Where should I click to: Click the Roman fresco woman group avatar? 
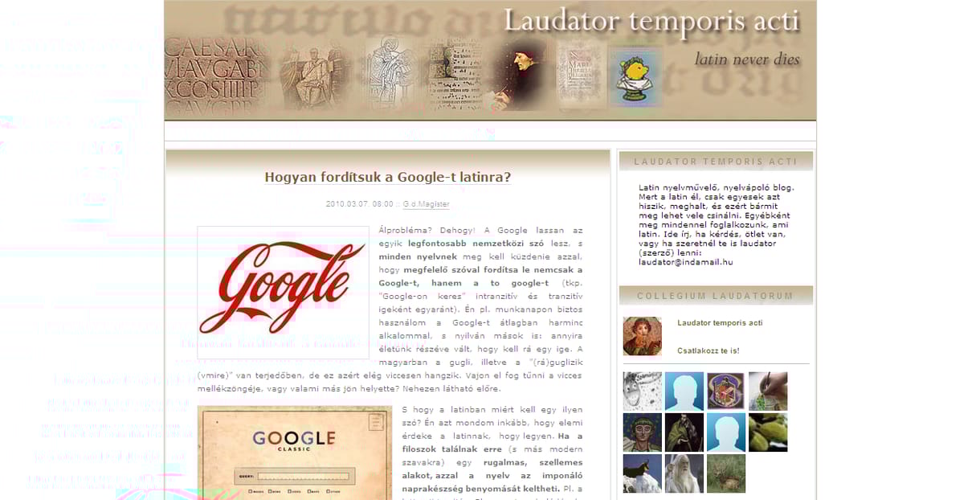643,336
